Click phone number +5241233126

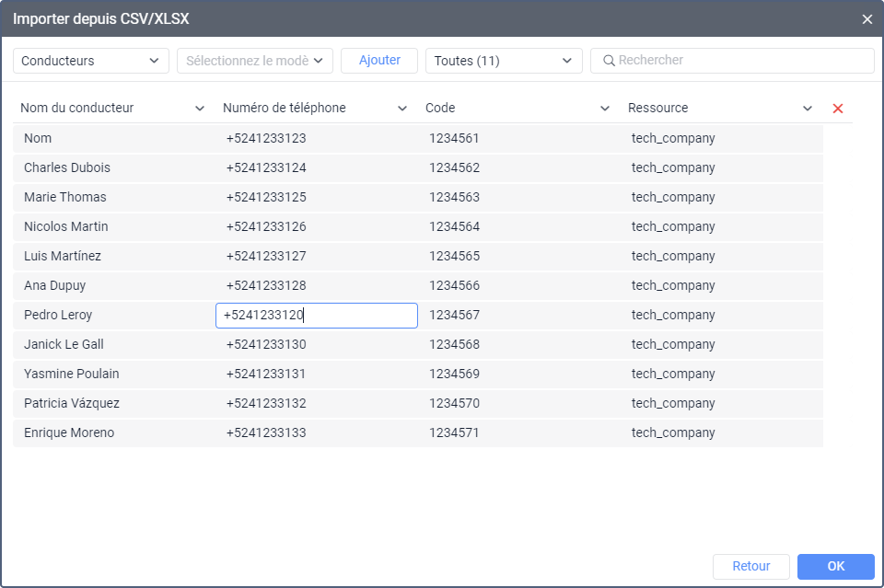(x=266, y=226)
